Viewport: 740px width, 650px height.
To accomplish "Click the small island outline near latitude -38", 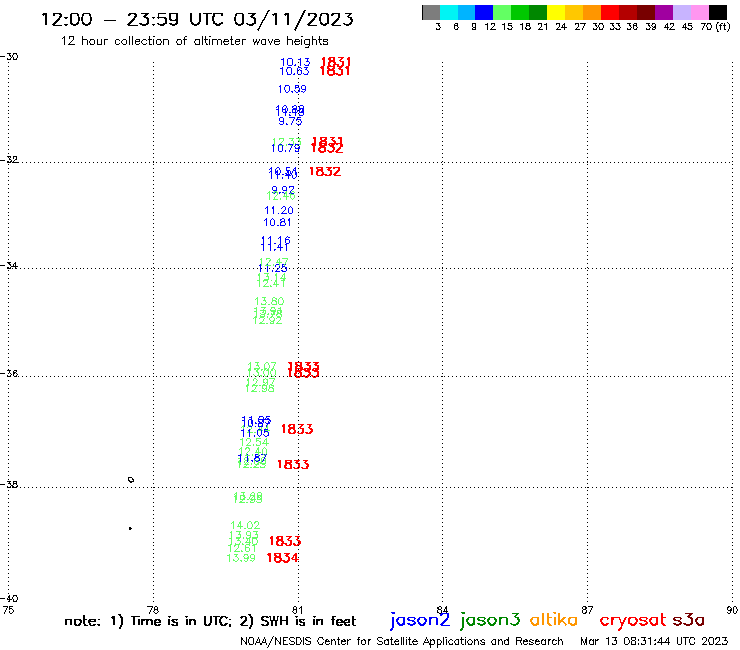I will point(131,480).
